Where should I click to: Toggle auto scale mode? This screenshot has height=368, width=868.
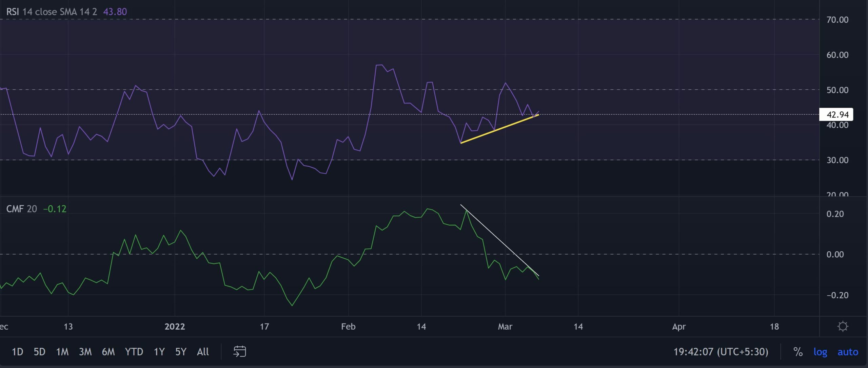(848, 352)
